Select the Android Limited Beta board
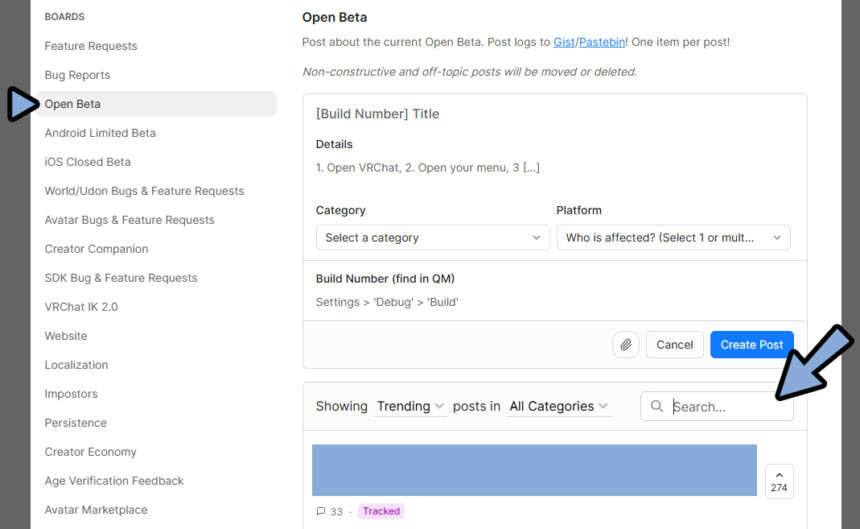 coord(100,133)
